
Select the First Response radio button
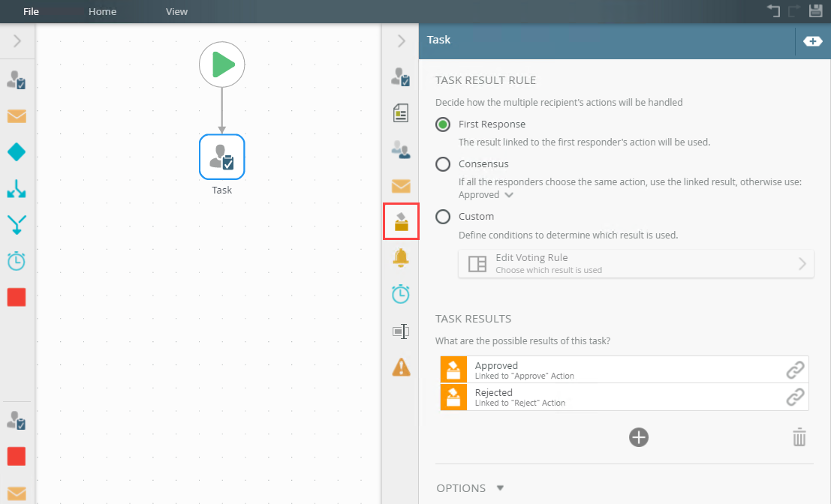(x=443, y=124)
